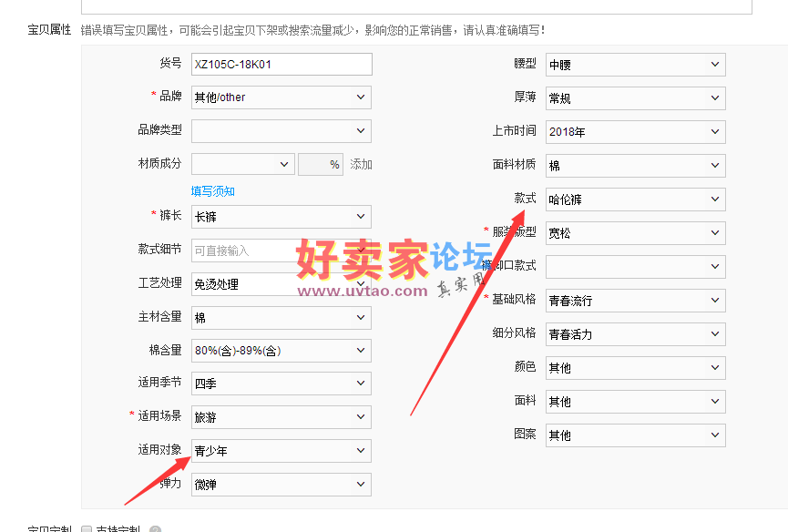Open the 适用对象 dropdown showing 青少年
The image size is (788, 532).
(281, 451)
